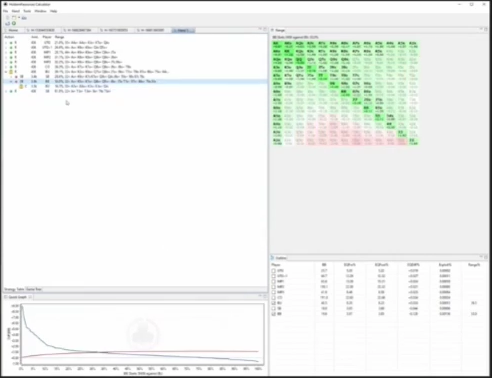492x378 pixels.
Task: Collapse the expanded BU action row
Action: pyautogui.click(x=6, y=72)
